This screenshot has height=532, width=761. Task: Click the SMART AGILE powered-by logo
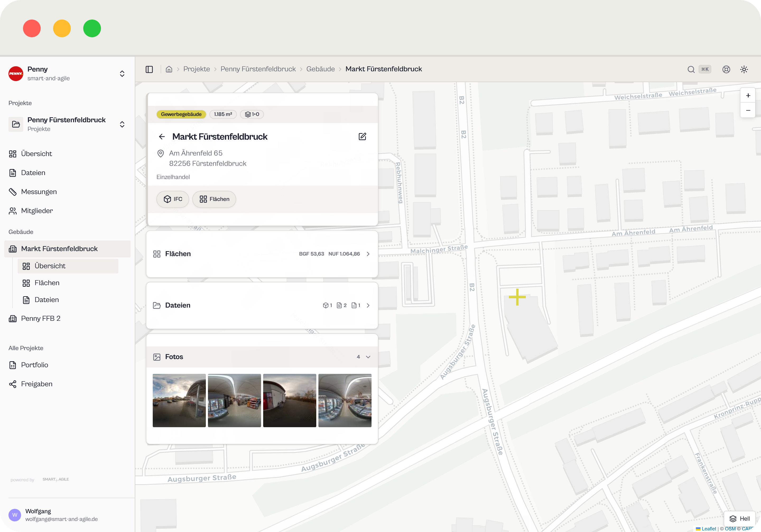point(56,479)
